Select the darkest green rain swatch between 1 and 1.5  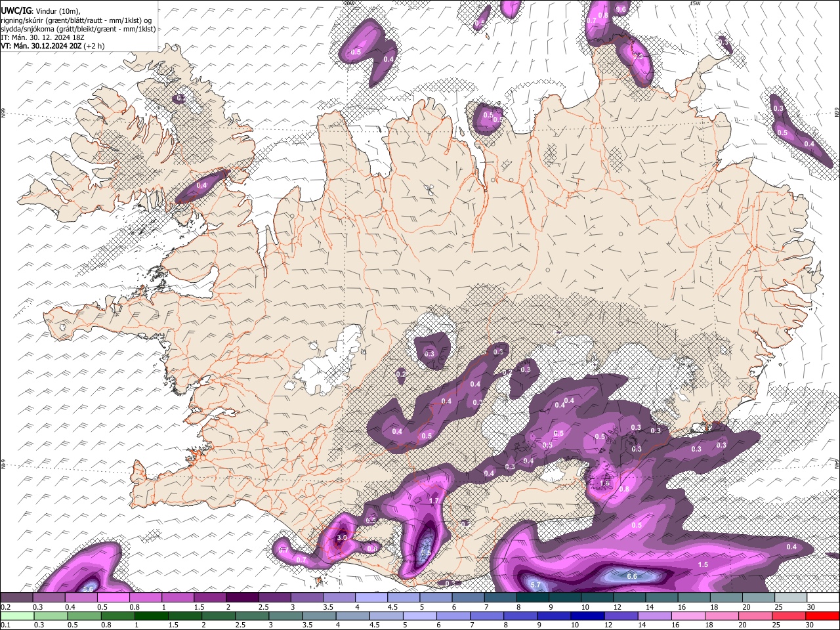(x=151, y=616)
